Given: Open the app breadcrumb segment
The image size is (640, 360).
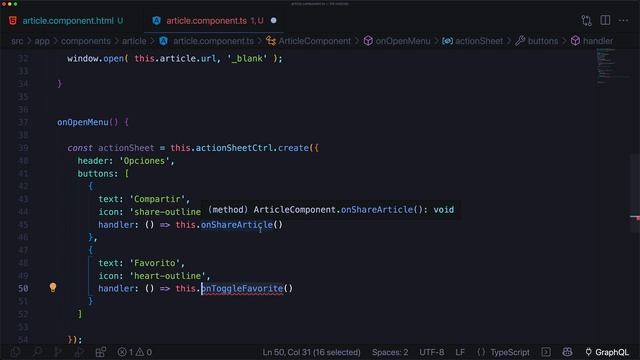Looking at the screenshot, I should 42,41.
